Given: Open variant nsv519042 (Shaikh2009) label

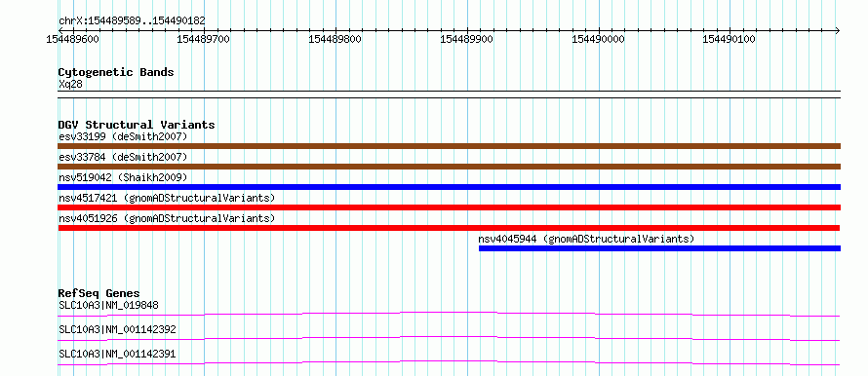Looking at the screenshot, I should point(123,177).
